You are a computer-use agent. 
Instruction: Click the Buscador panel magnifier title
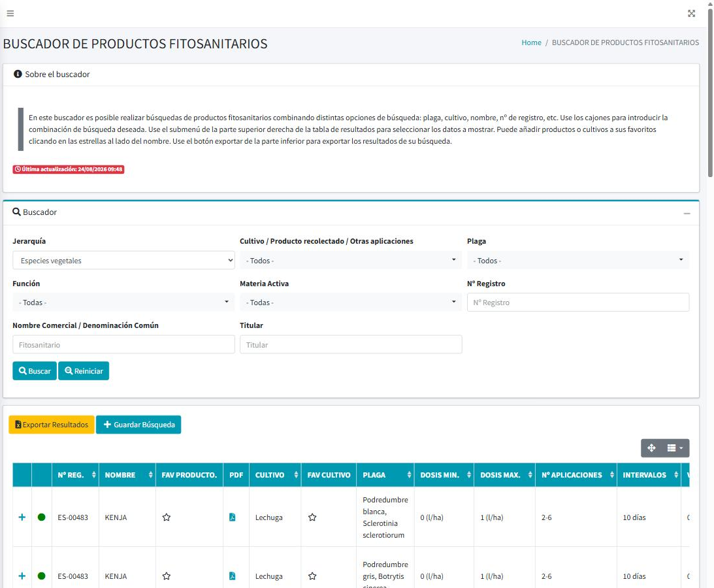click(35, 212)
